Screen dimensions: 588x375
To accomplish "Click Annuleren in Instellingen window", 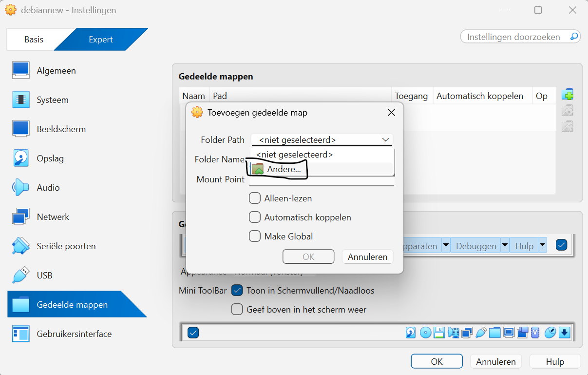I will 496,361.
